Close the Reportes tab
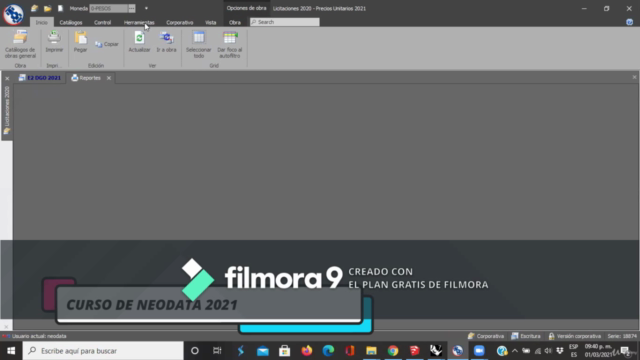This screenshot has width=640, height=360. click(109, 78)
